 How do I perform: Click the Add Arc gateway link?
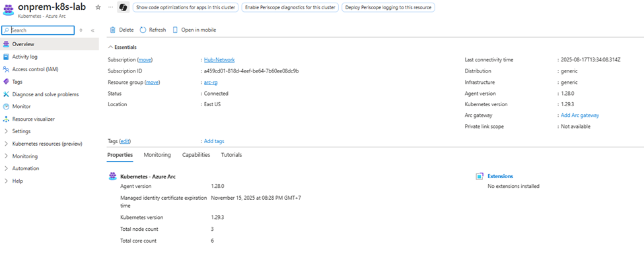[580, 115]
